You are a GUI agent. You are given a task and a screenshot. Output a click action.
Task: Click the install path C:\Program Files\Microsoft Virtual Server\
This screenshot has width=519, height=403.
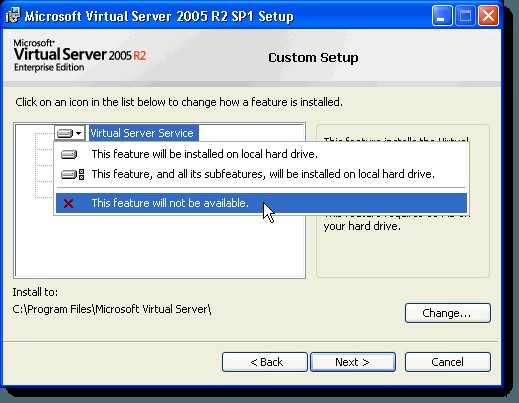(x=112, y=309)
